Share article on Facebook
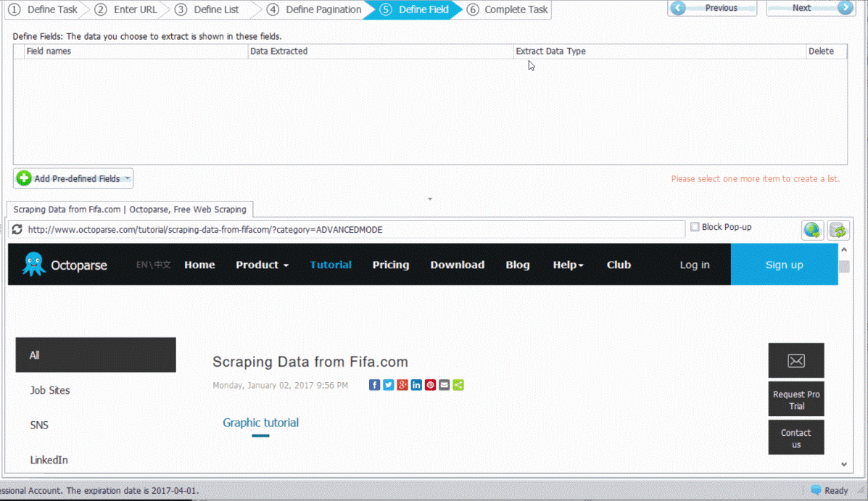The height and width of the screenshot is (501, 868). click(x=374, y=385)
